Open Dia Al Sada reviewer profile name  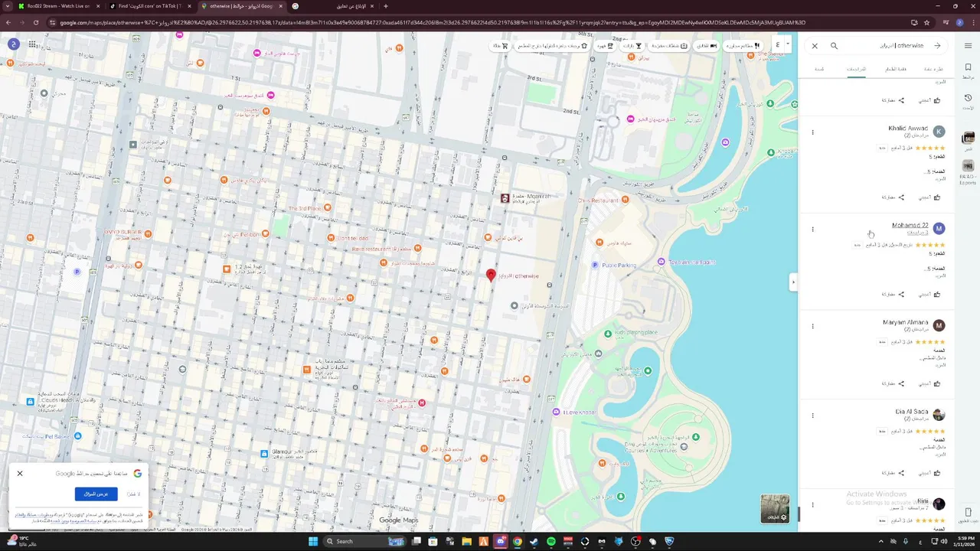click(912, 412)
